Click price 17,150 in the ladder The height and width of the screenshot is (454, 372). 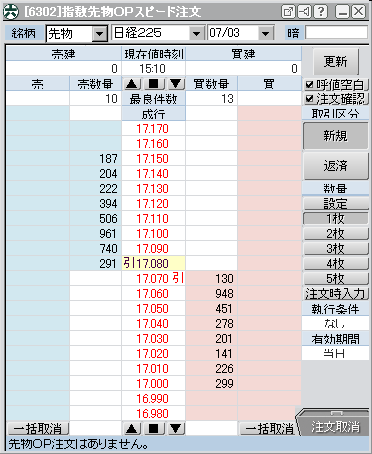click(x=153, y=159)
